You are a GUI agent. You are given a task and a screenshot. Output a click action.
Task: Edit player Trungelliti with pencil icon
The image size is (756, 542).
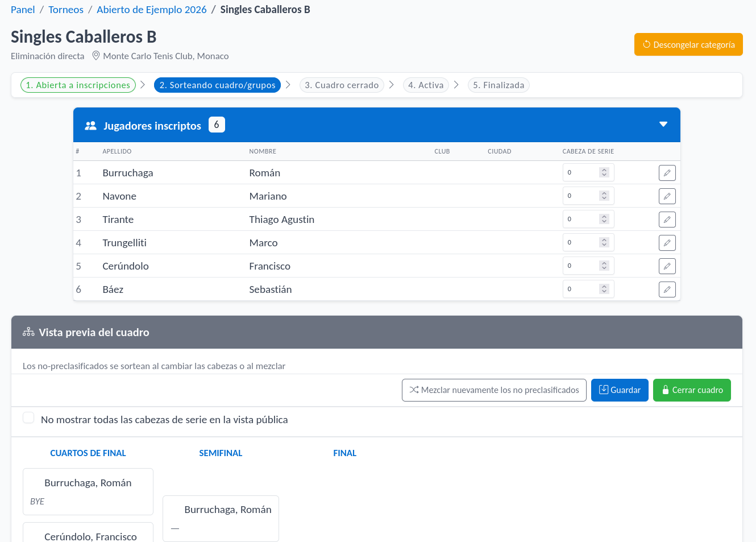coord(667,243)
